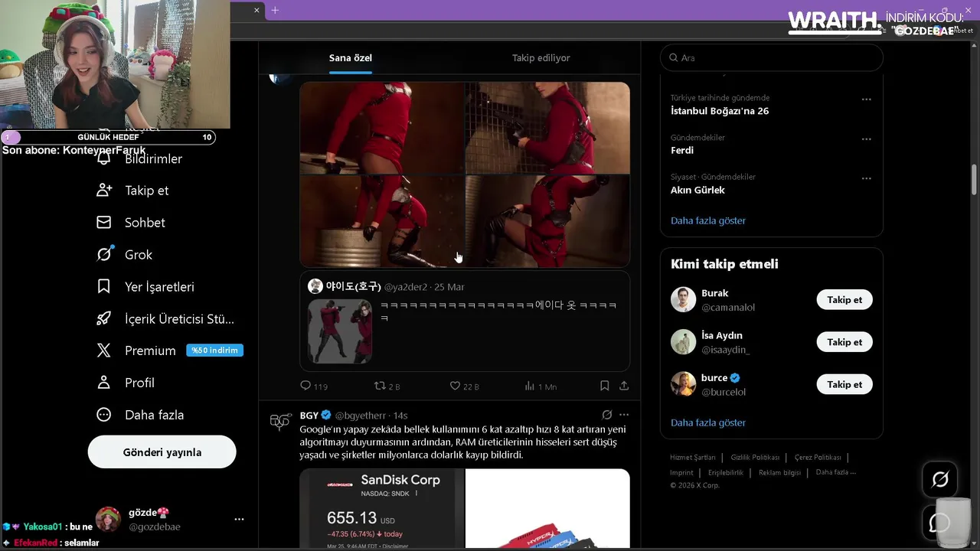Open İsa Aydın profile name
This screenshot has width=980, height=551.
click(x=722, y=335)
